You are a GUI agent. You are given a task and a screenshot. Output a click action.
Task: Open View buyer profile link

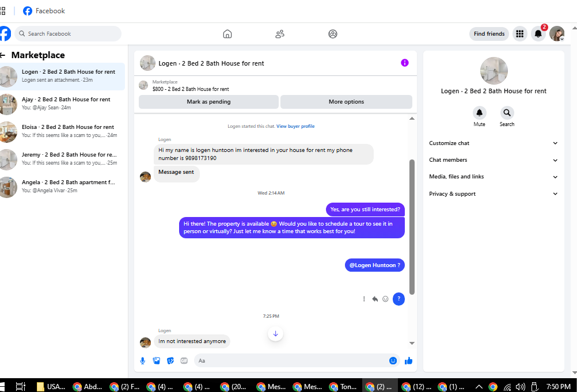tap(295, 126)
